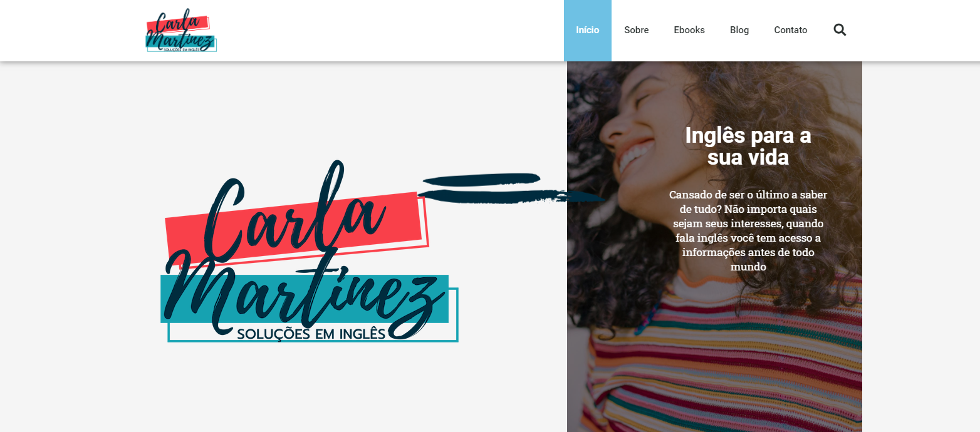The image size is (980, 432).
Task: Open the Ebooks menu item
Action: (x=689, y=30)
